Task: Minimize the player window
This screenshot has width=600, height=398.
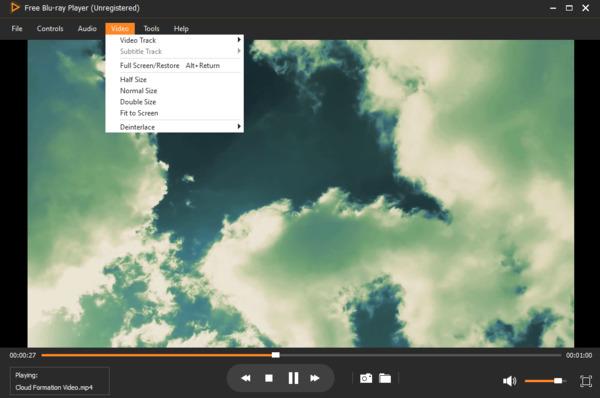Action: 553,8
